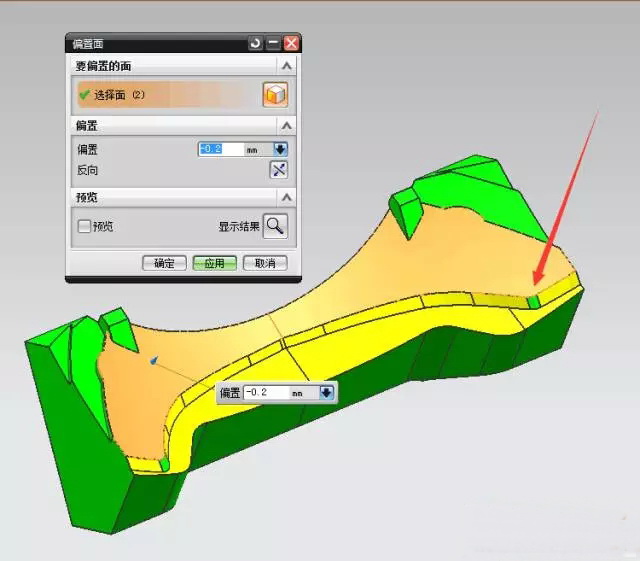Viewport: 640px width, 561px height.
Task: Click the 显示结果 magnifier icon
Action: (275, 226)
